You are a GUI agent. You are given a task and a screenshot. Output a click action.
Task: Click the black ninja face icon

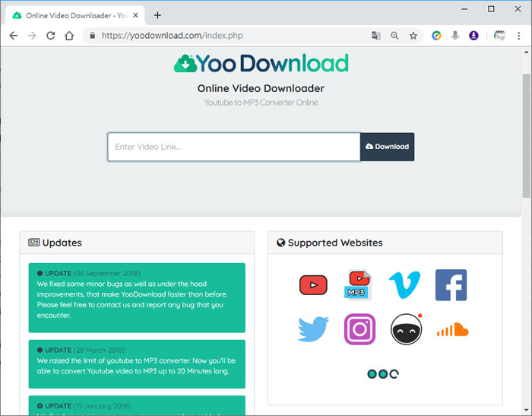click(406, 329)
